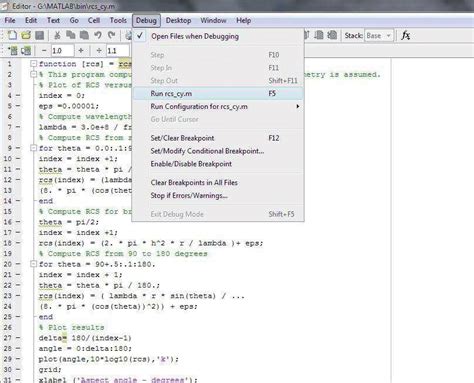The width and height of the screenshot is (474, 383).
Task: Open the Tools menu
Action: (x=118, y=20)
